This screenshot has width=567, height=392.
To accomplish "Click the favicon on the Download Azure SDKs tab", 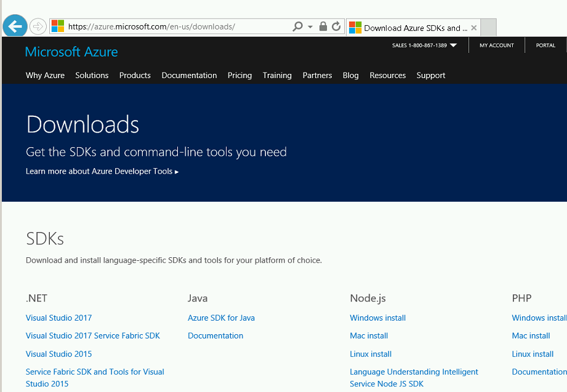I will [x=355, y=28].
